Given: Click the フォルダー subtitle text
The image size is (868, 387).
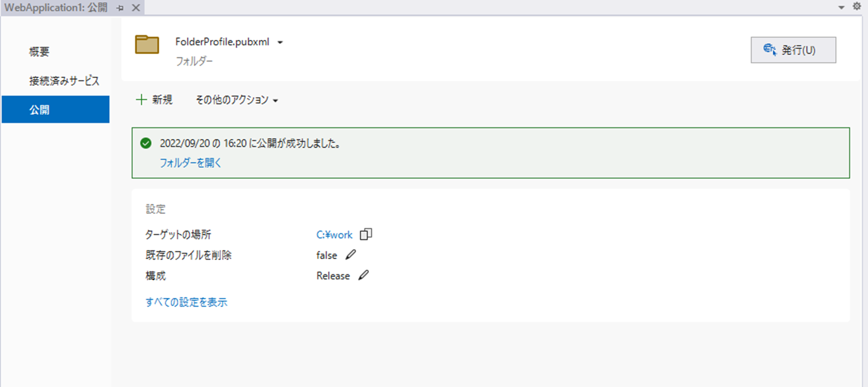Looking at the screenshot, I should [194, 61].
